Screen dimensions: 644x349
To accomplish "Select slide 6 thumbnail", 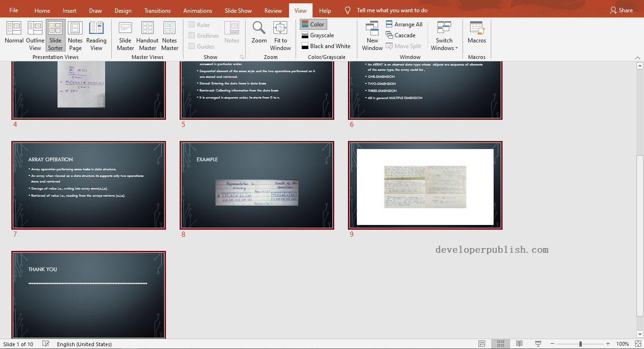I will click(x=425, y=90).
